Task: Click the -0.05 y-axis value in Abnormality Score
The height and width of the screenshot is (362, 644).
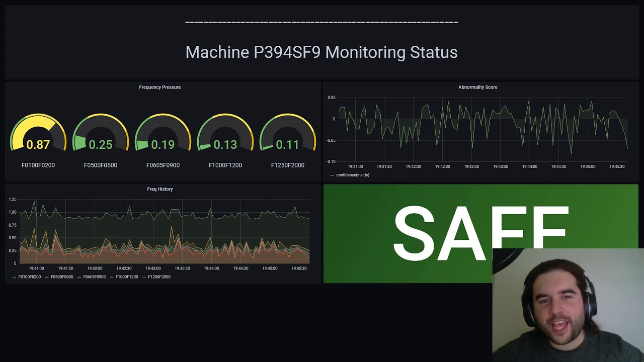Action: pyautogui.click(x=331, y=140)
